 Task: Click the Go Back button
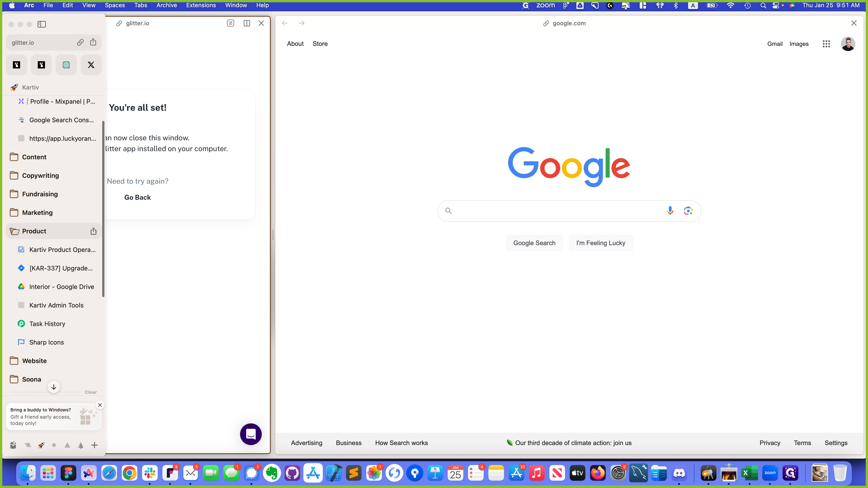point(137,197)
